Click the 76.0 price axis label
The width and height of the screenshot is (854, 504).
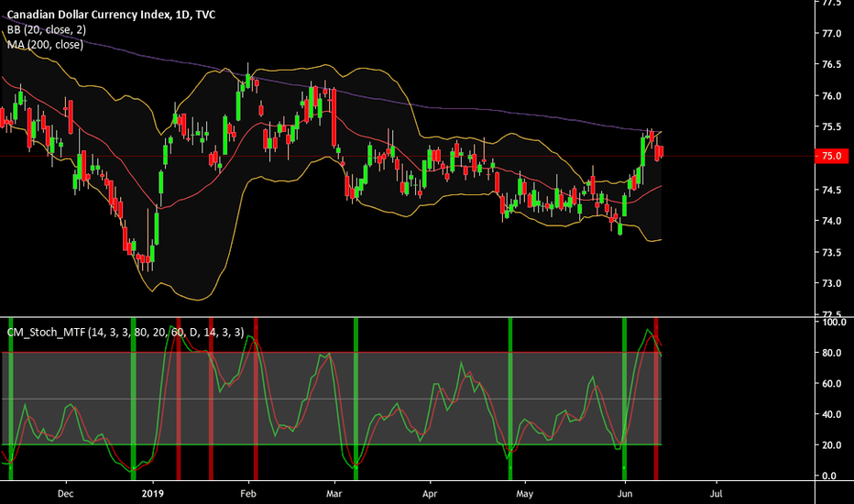[x=831, y=96]
